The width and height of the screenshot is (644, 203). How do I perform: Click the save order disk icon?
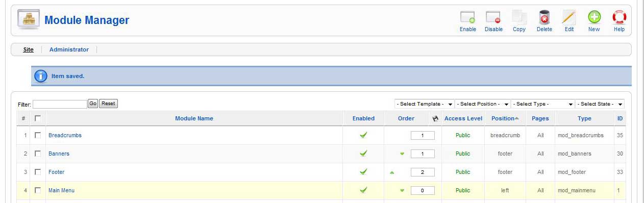(435, 118)
